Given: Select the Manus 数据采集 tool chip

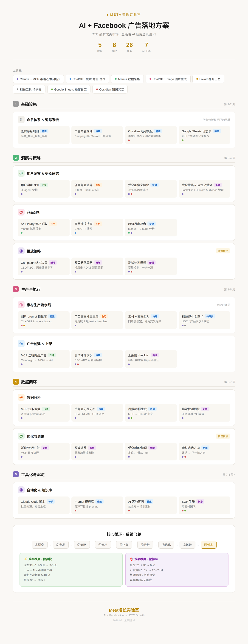Looking at the screenshot, I should 127,79.
